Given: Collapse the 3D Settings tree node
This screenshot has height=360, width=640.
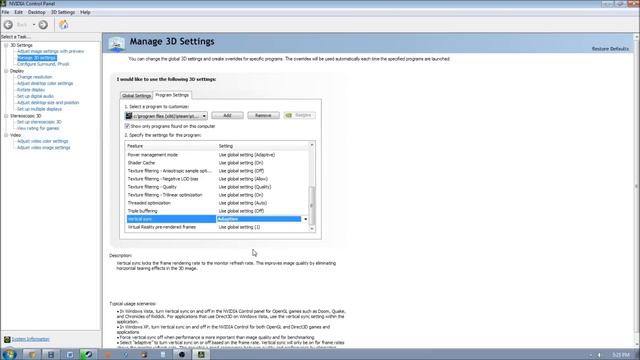Looking at the screenshot, I should tap(6, 45).
